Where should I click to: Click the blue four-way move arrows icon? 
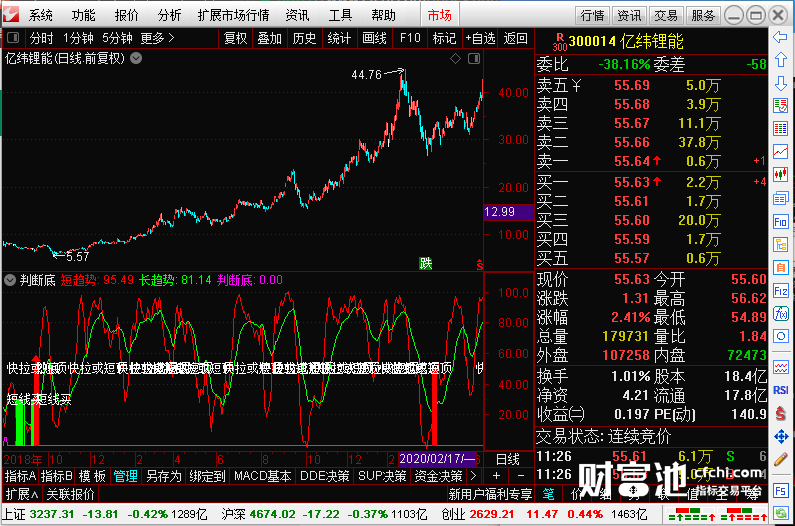780,436
